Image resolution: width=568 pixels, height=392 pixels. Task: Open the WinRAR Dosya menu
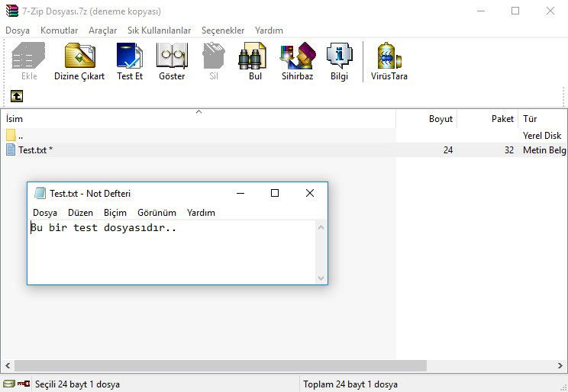(x=18, y=31)
